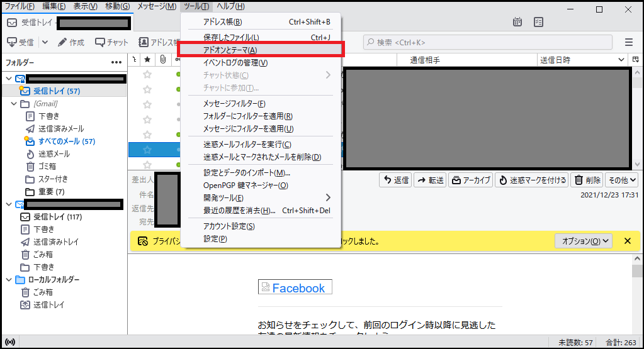The height and width of the screenshot is (349, 644).
Task: Sort by the attachment paperclip column
Action: [163, 60]
